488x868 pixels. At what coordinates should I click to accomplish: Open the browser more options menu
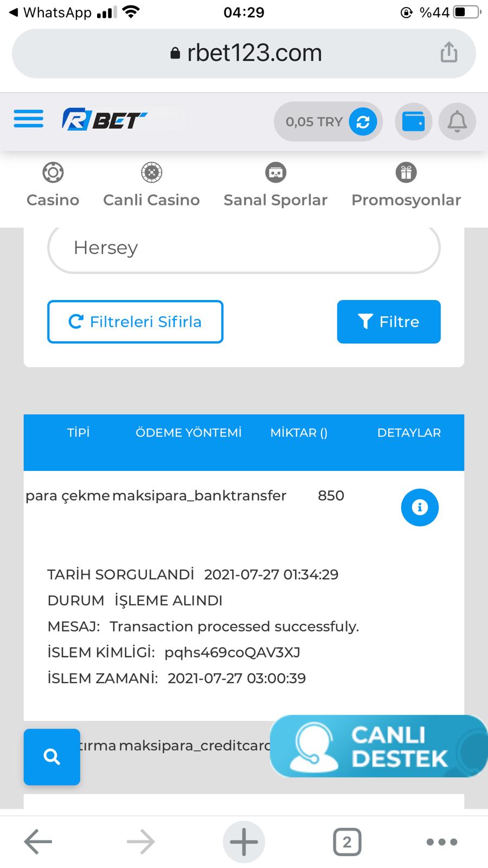click(x=442, y=842)
